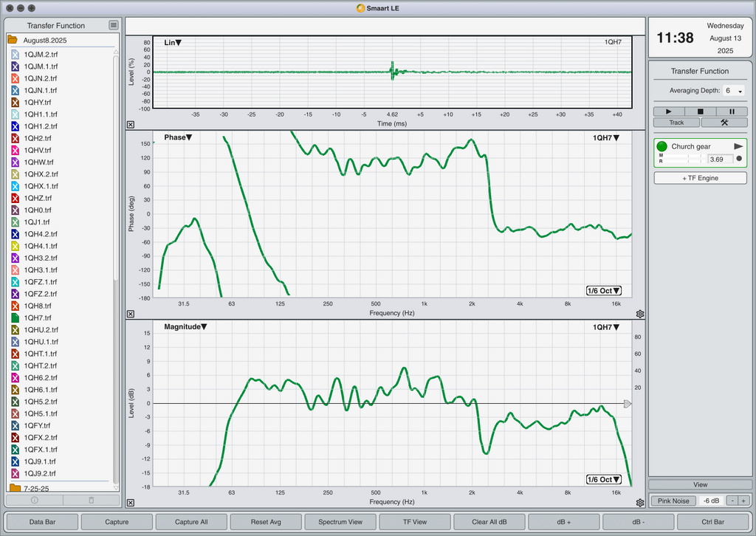Toggle Pink Noise generator
This screenshot has width=756, height=536.
coord(673,501)
